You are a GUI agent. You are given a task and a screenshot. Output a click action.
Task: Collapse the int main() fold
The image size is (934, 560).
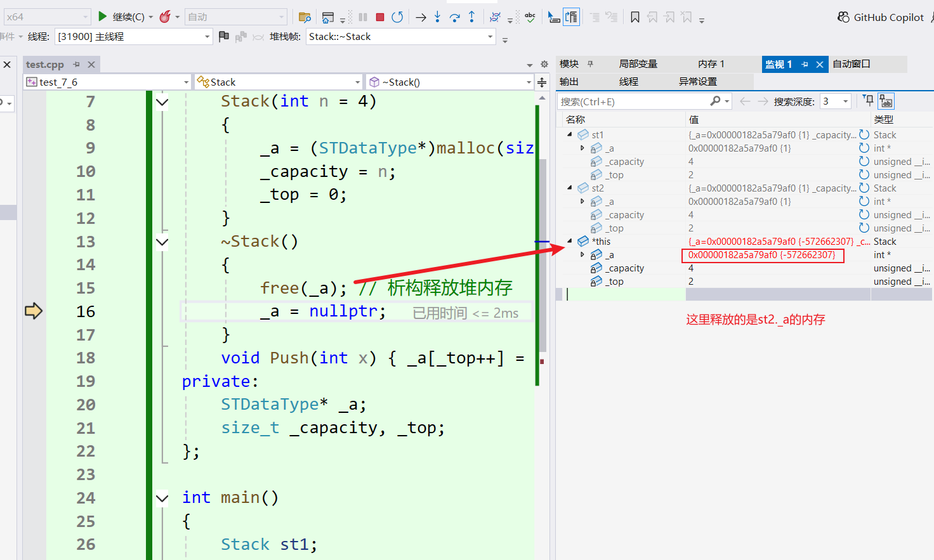click(x=162, y=498)
